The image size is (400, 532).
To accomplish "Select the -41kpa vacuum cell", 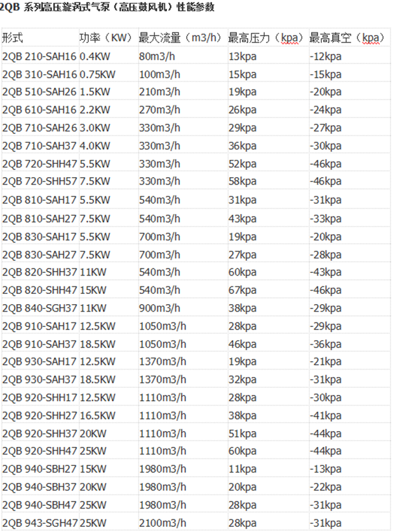I will pos(326,416).
